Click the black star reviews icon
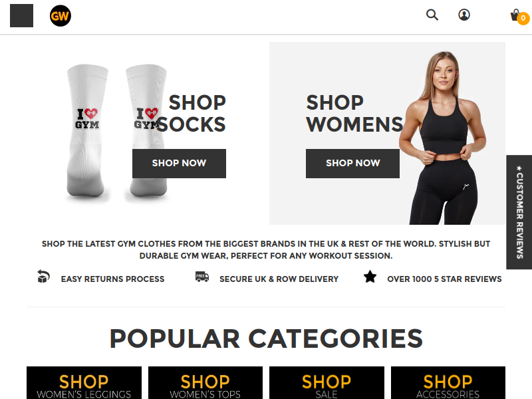 click(370, 277)
